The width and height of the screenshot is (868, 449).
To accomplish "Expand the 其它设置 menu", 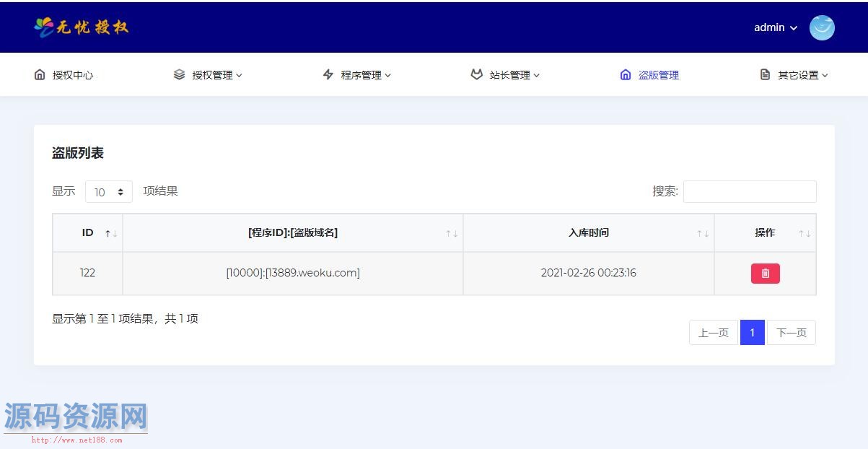I will coord(794,74).
